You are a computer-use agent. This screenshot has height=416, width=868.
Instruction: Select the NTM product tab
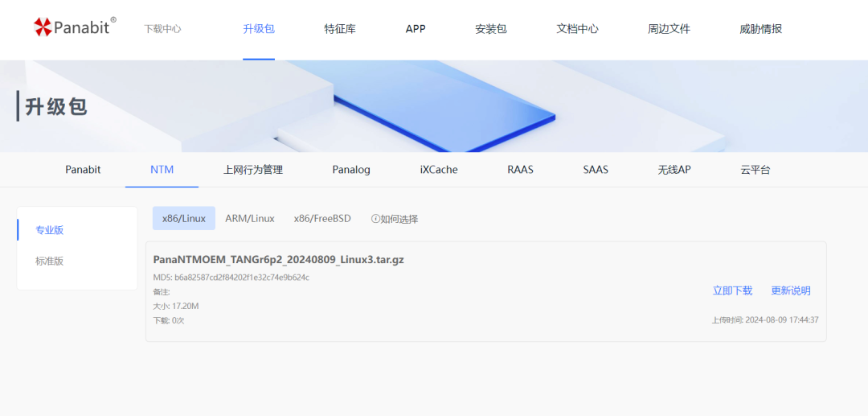click(162, 170)
